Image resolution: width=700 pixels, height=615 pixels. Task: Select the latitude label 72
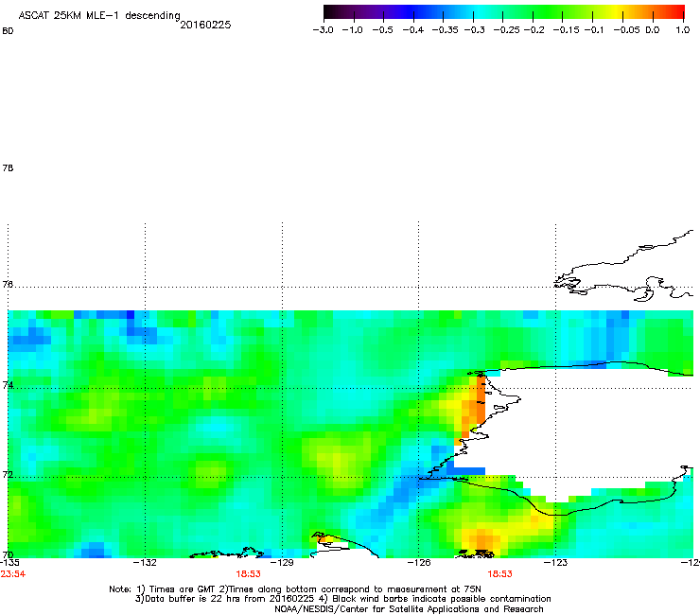pyautogui.click(x=8, y=474)
